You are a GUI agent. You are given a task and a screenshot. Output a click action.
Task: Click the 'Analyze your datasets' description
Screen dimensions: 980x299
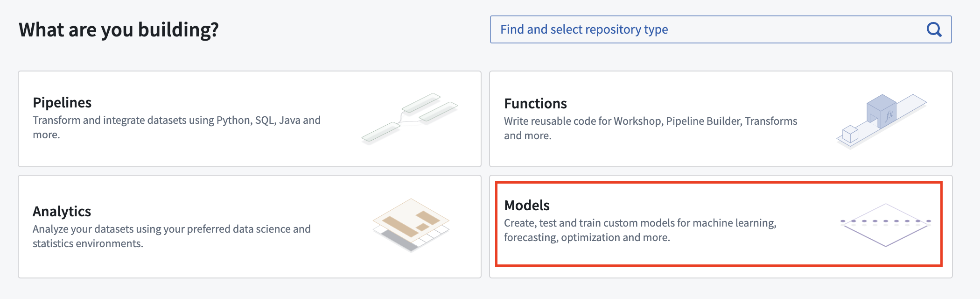(x=171, y=236)
